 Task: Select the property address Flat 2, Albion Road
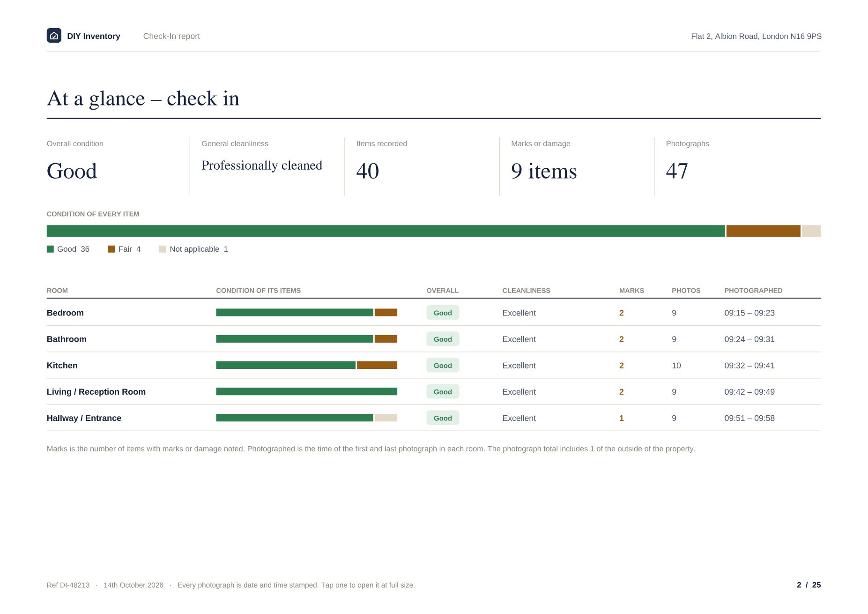[x=756, y=36]
